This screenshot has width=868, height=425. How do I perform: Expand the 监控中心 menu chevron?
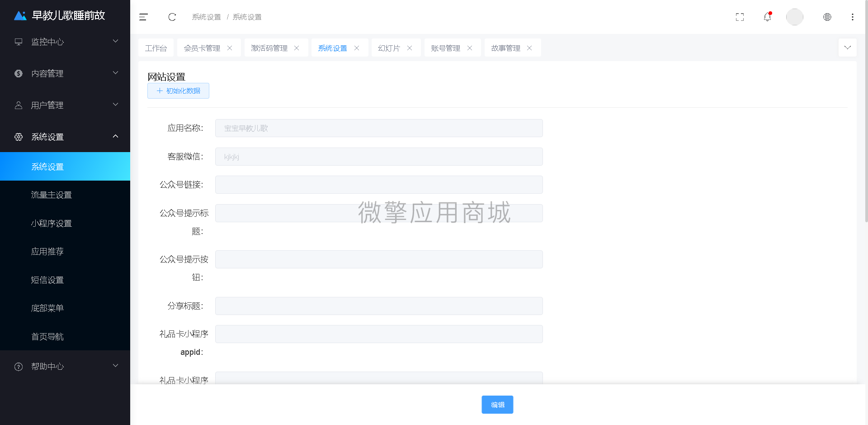point(115,41)
